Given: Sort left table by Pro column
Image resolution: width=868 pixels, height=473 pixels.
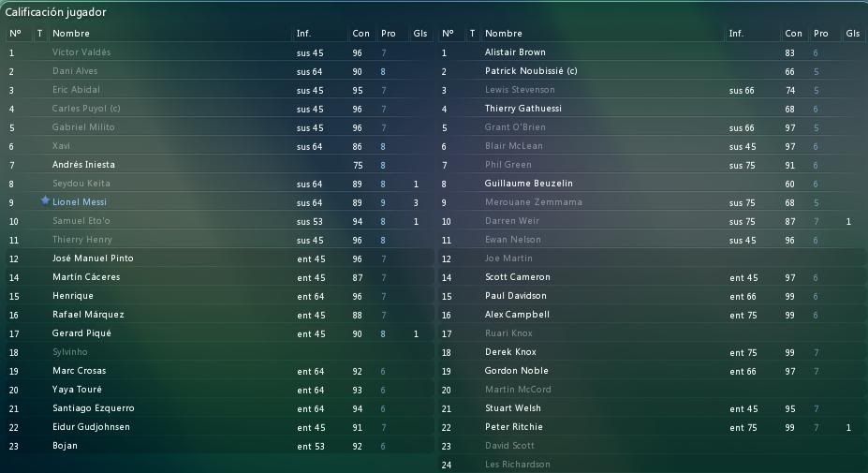Looking at the screenshot, I should (389, 34).
